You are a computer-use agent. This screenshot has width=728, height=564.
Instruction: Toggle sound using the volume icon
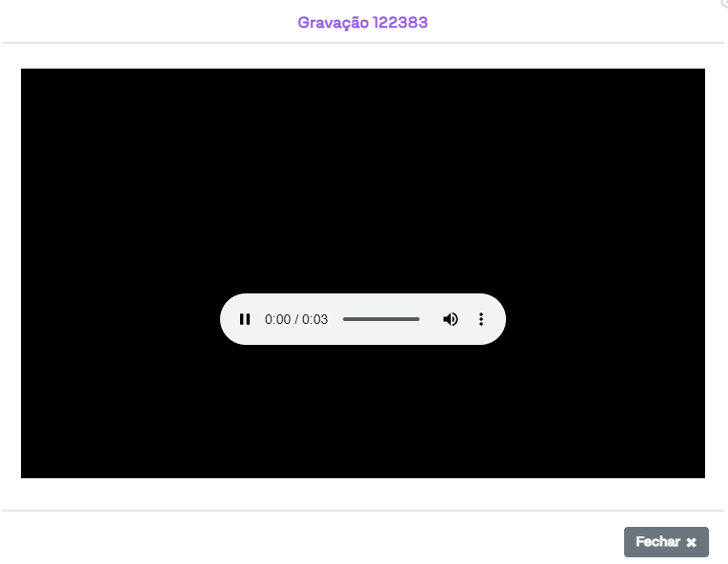click(451, 319)
